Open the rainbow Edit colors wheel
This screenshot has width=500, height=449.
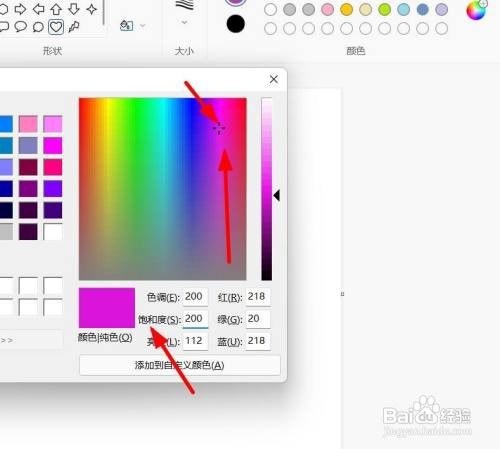[476, 10]
